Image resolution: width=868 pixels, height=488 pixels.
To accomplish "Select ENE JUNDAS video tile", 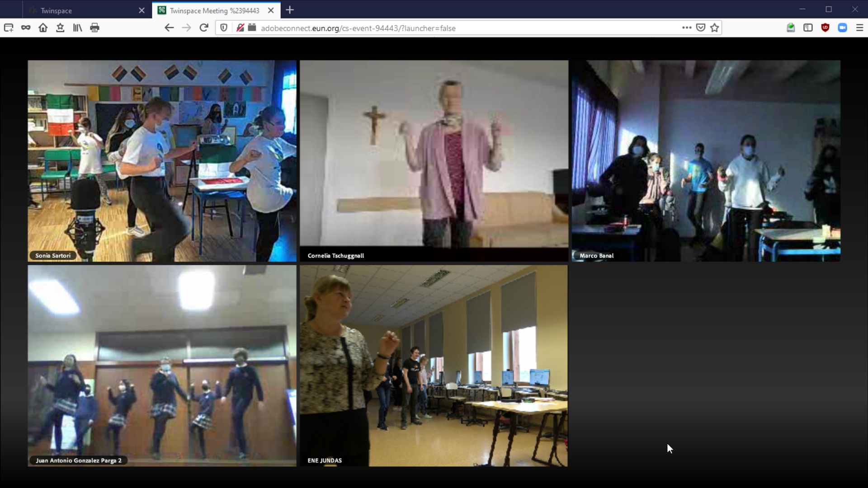I will (x=434, y=366).
